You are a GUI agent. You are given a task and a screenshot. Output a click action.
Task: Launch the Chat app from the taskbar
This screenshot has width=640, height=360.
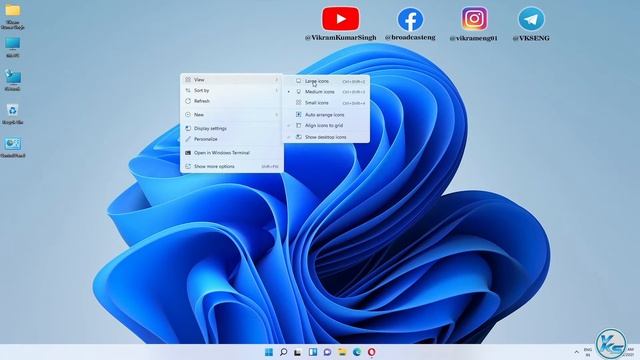pos(327,352)
